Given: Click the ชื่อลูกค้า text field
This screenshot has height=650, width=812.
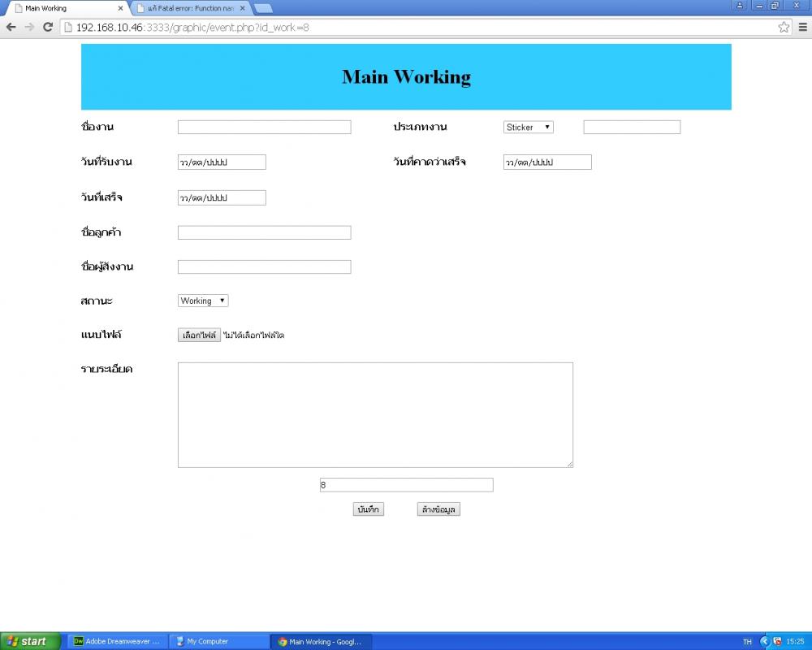Looking at the screenshot, I should click(x=264, y=232).
